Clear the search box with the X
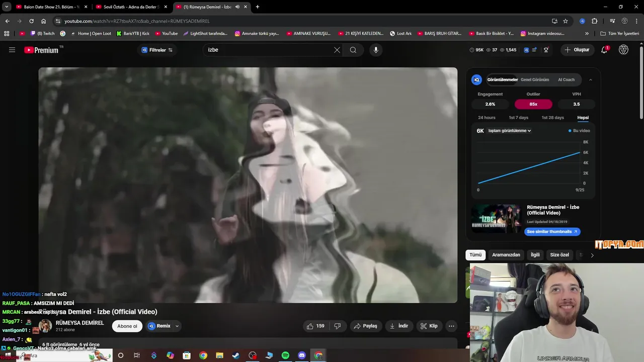The image size is (644, 362). 337,50
